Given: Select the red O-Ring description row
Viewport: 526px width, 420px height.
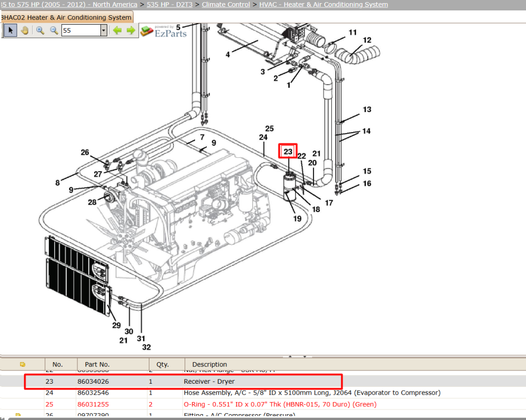Looking at the screenshot, I should pyautogui.click(x=280, y=404).
